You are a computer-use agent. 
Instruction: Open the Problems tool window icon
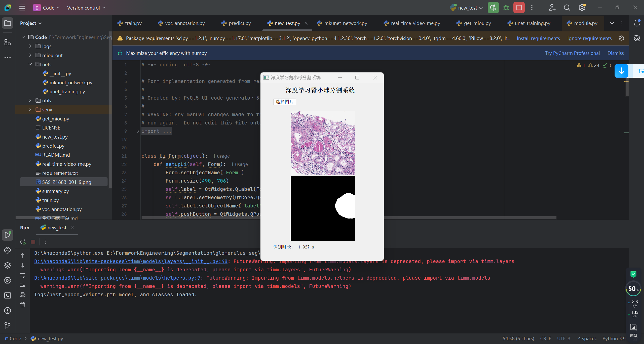tap(8, 311)
